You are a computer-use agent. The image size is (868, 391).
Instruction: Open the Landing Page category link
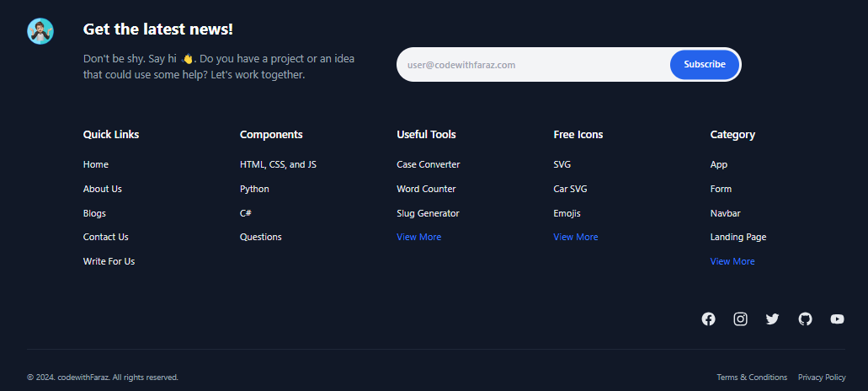738,237
